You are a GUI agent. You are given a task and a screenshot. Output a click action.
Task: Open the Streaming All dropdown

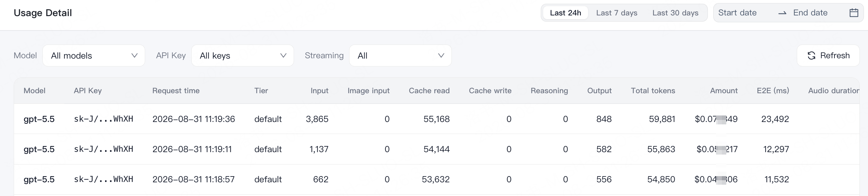tap(400, 56)
